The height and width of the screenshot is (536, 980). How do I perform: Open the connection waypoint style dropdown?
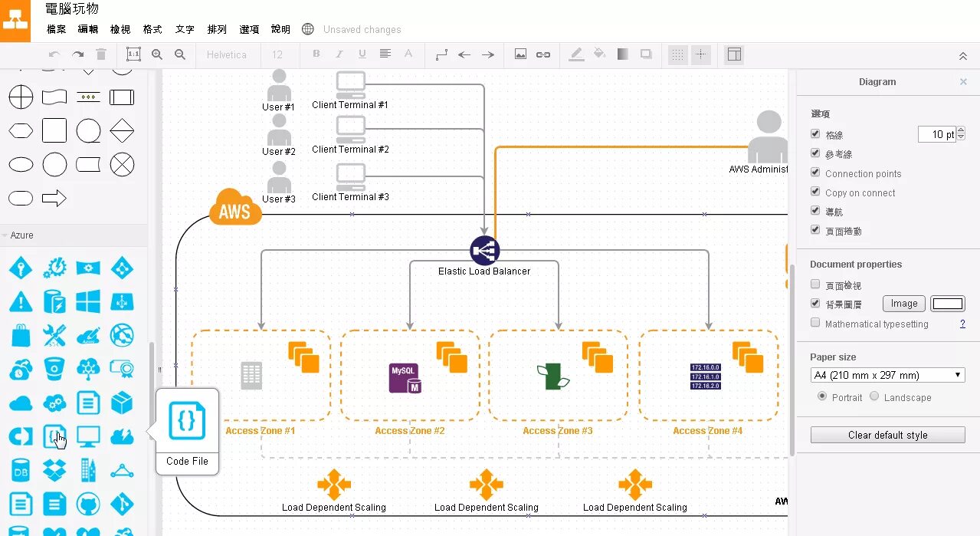pos(441,54)
